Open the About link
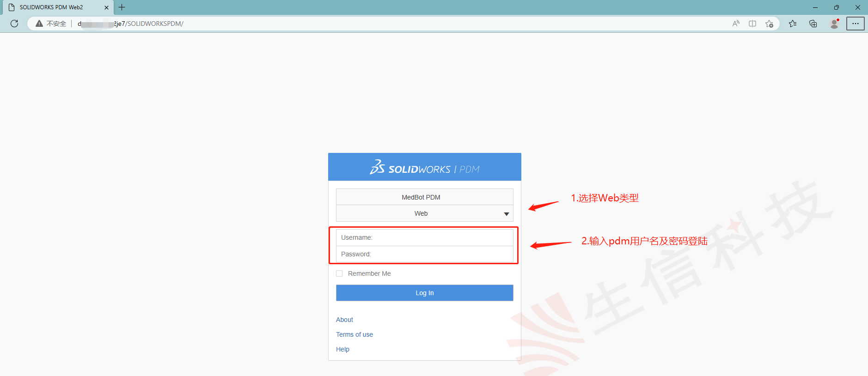This screenshot has width=868, height=376. [344, 320]
